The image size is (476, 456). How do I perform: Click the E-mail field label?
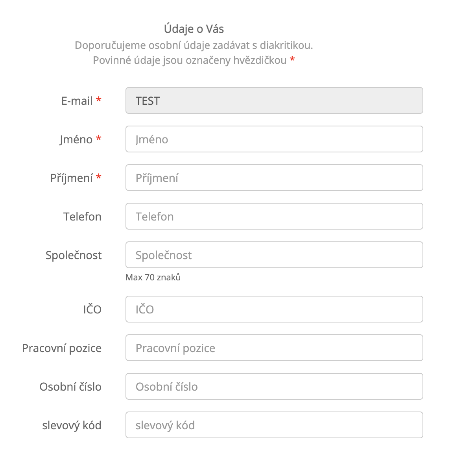point(77,101)
